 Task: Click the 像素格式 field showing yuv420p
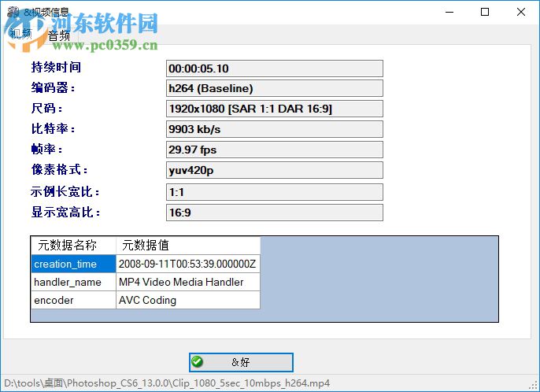point(275,170)
